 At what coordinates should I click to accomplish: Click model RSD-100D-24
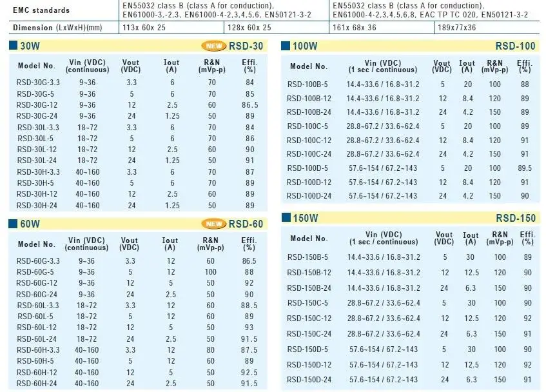click(309, 196)
